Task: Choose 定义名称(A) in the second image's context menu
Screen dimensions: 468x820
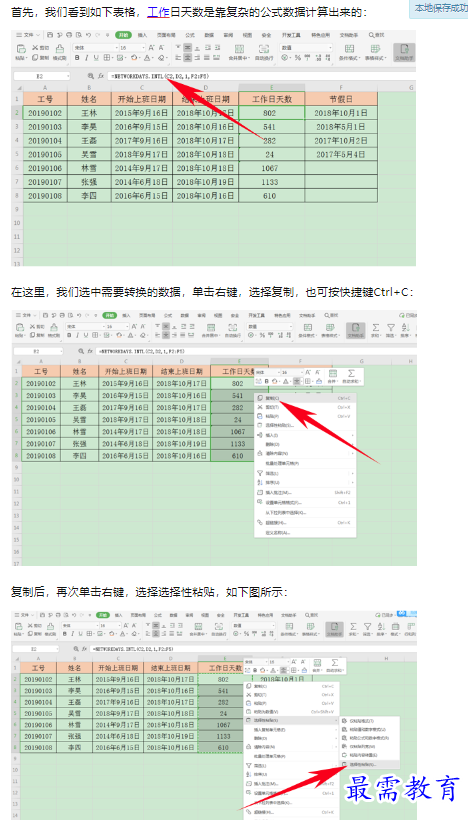Action: pyautogui.click(x=305, y=532)
